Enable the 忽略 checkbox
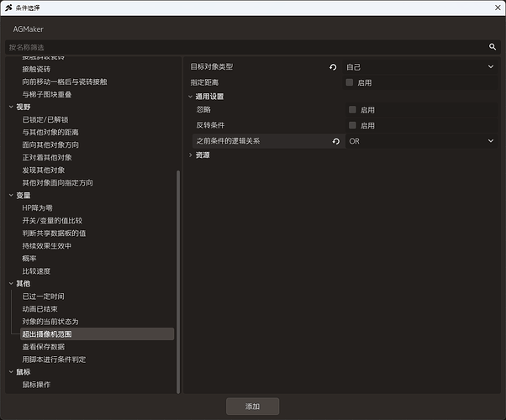 [352, 110]
